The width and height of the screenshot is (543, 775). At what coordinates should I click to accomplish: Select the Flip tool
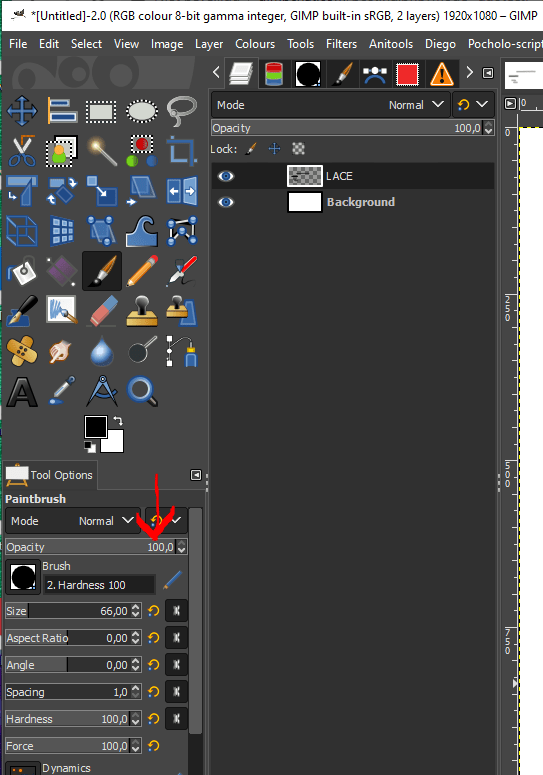(182, 191)
